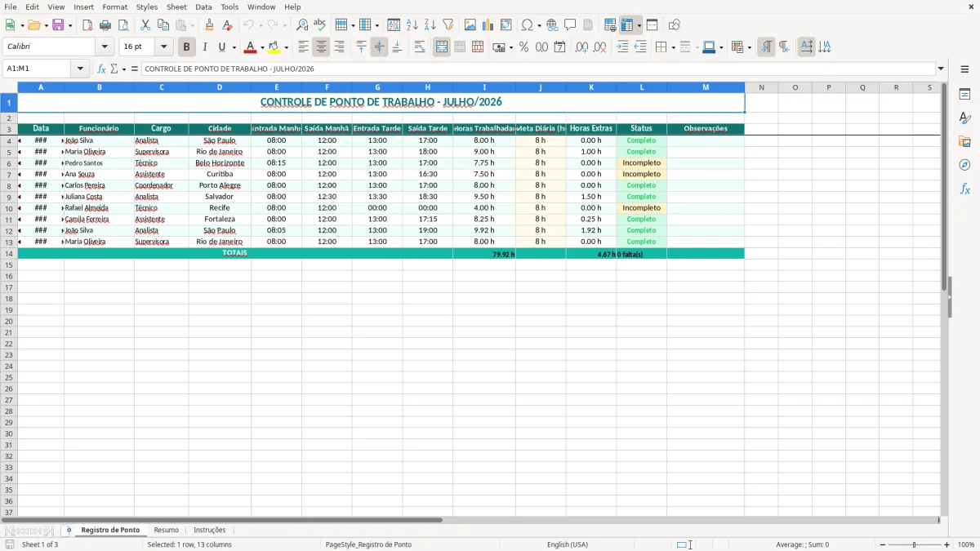
Task: Click the Export as PDF icon
Action: (87, 25)
